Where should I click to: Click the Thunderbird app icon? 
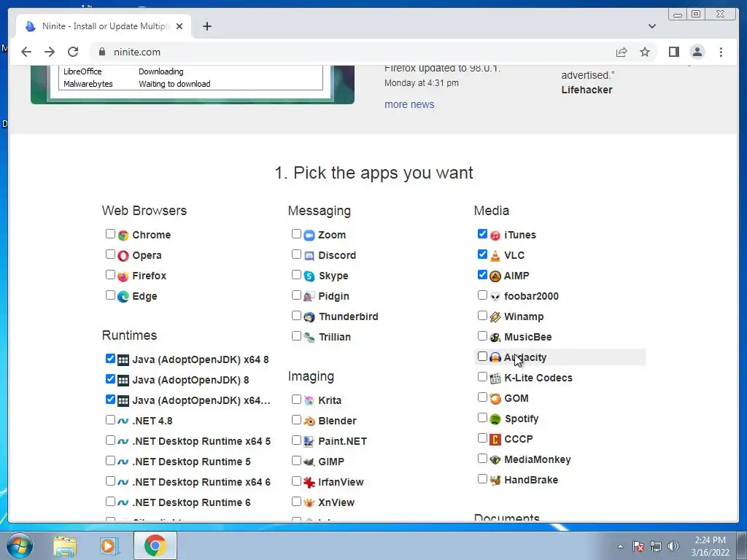309,317
